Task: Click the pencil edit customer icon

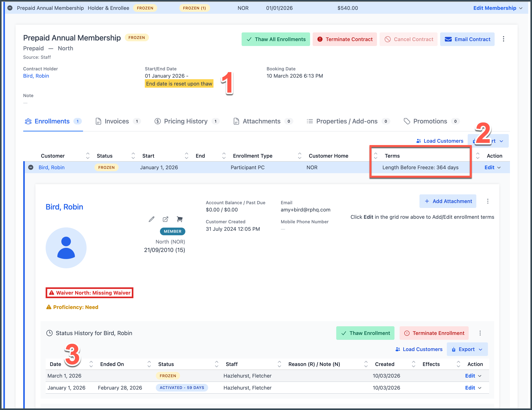Action: [151, 219]
